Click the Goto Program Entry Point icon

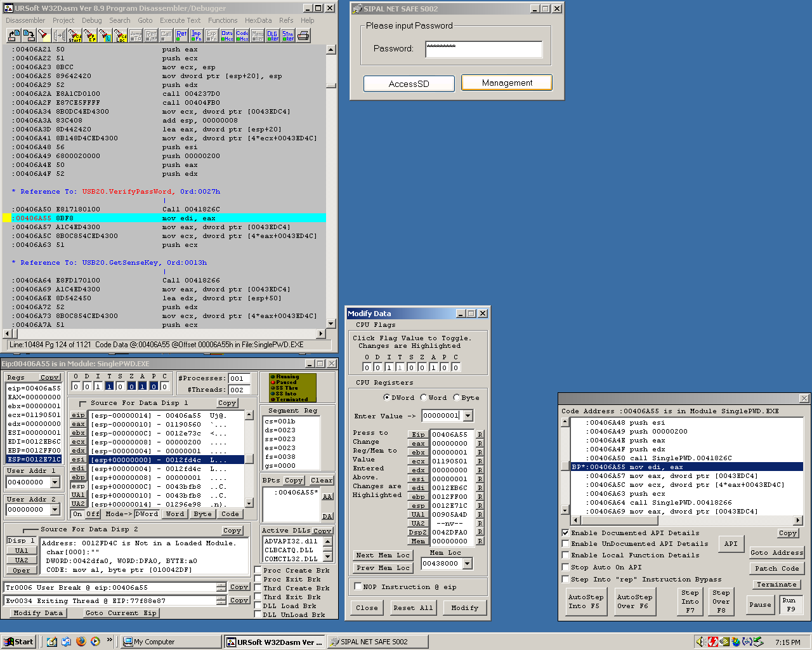[x=90, y=36]
